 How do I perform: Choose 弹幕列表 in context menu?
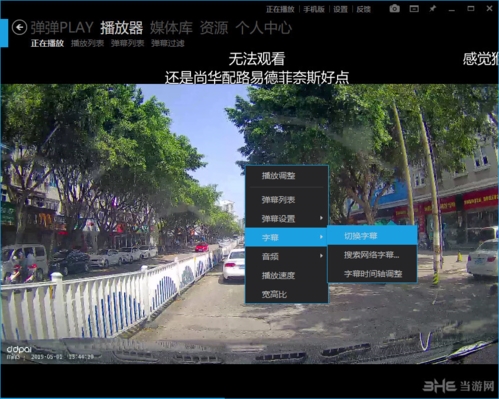(x=287, y=200)
